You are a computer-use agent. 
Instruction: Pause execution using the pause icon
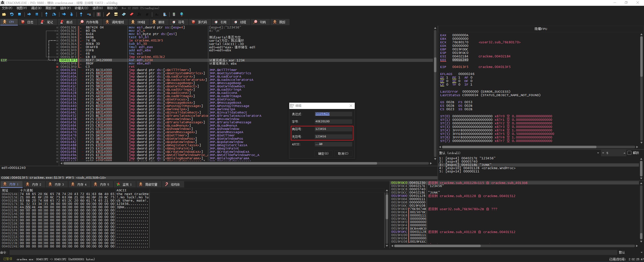[37, 14]
